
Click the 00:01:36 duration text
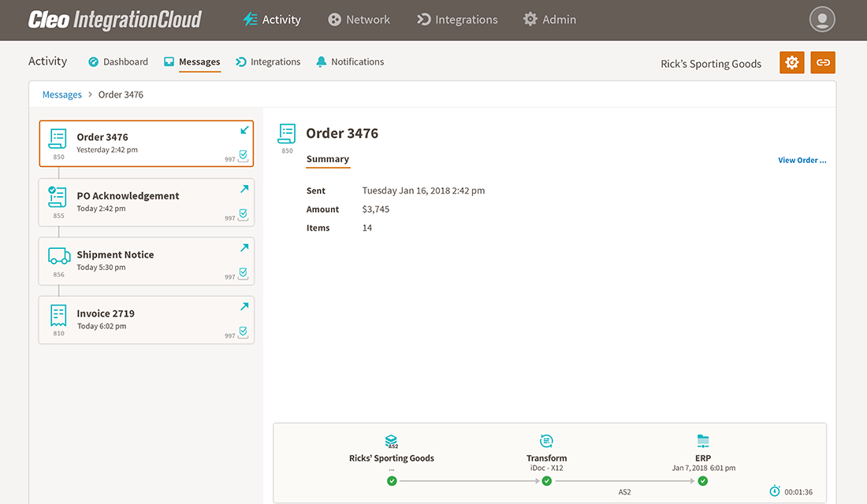pyautogui.click(x=798, y=492)
